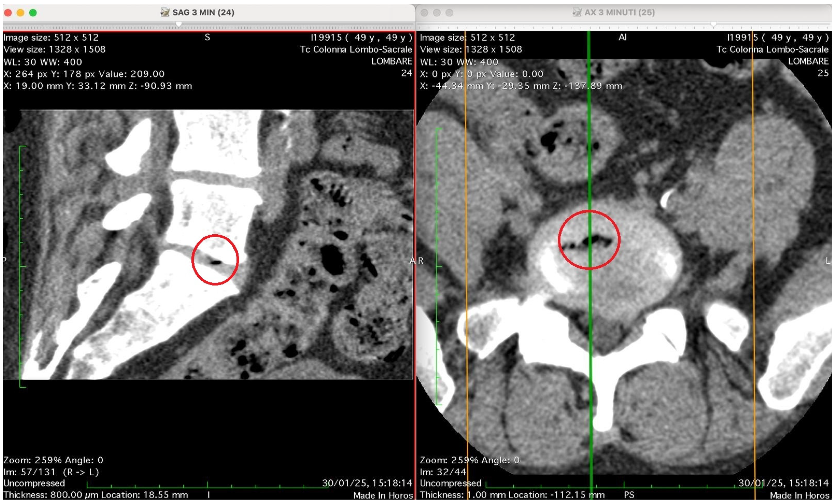Close the SAG 3 MIN window
The image size is (835, 504).
click(x=8, y=13)
